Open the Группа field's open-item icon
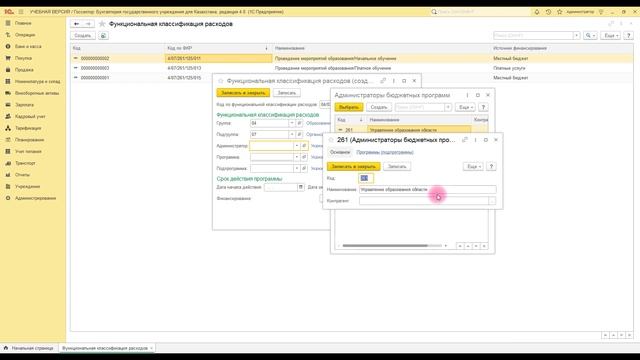Viewport: 640px width, 360px height. pyautogui.click(x=299, y=123)
